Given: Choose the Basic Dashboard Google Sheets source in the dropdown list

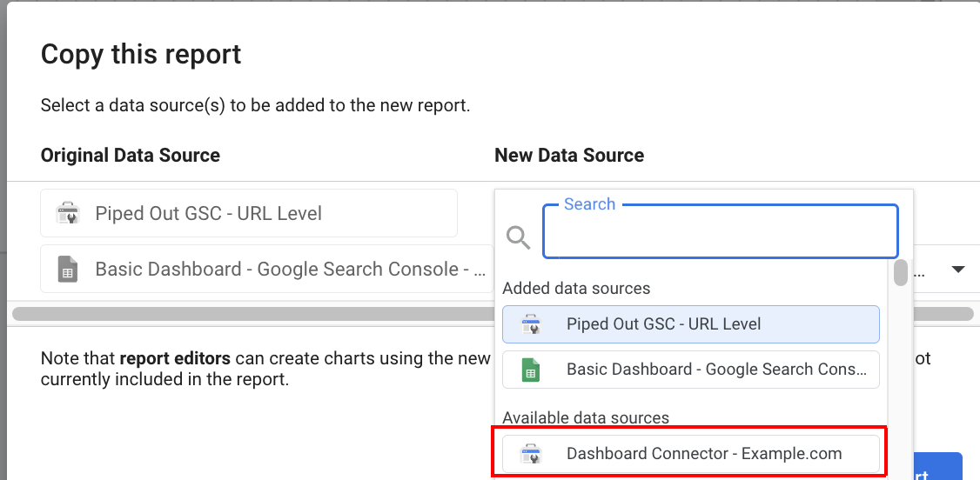Looking at the screenshot, I should coord(691,370).
